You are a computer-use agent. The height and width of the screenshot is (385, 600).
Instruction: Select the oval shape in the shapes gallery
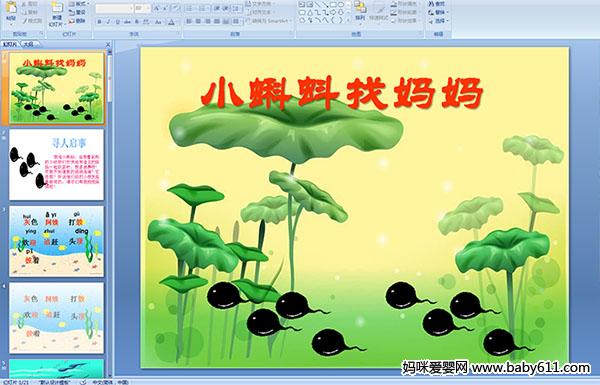pyautogui.click(x=341, y=5)
